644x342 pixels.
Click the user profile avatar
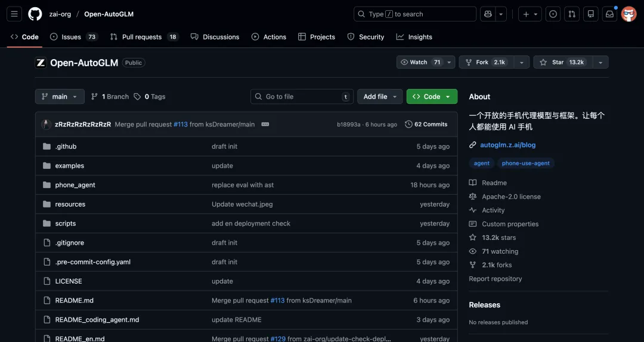628,14
